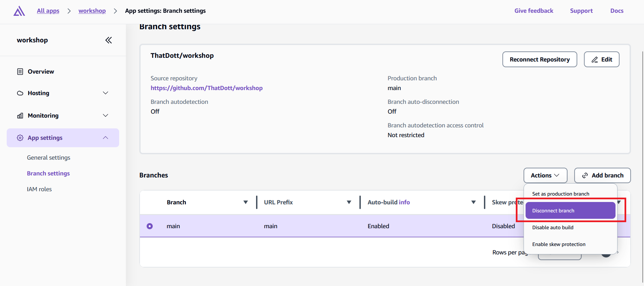Image resolution: width=644 pixels, height=286 pixels.
Task: Click the ThatDott/workshop card heading
Action: pyautogui.click(x=182, y=55)
